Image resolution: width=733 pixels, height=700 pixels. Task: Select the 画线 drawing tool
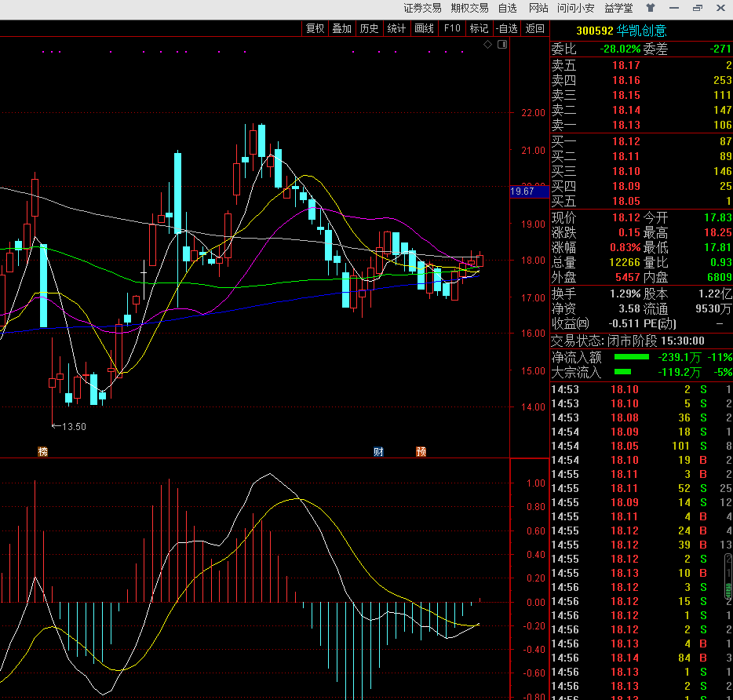click(424, 28)
